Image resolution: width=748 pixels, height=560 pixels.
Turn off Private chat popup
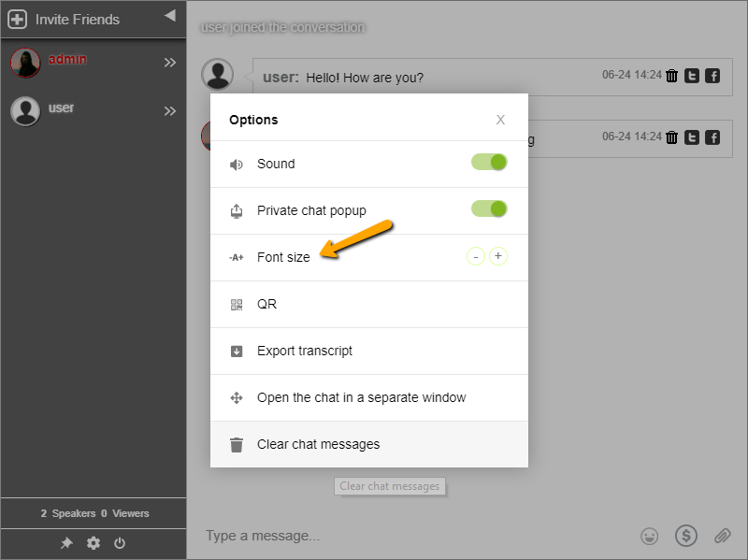[x=488, y=210]
